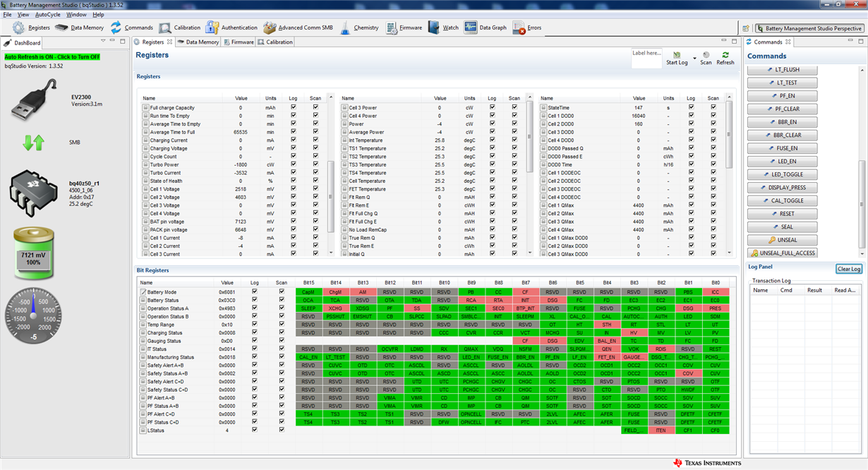This screenshot has height=470, width=868.
Task: Open Commands from the main toolbar
Action: click(131, 28)
